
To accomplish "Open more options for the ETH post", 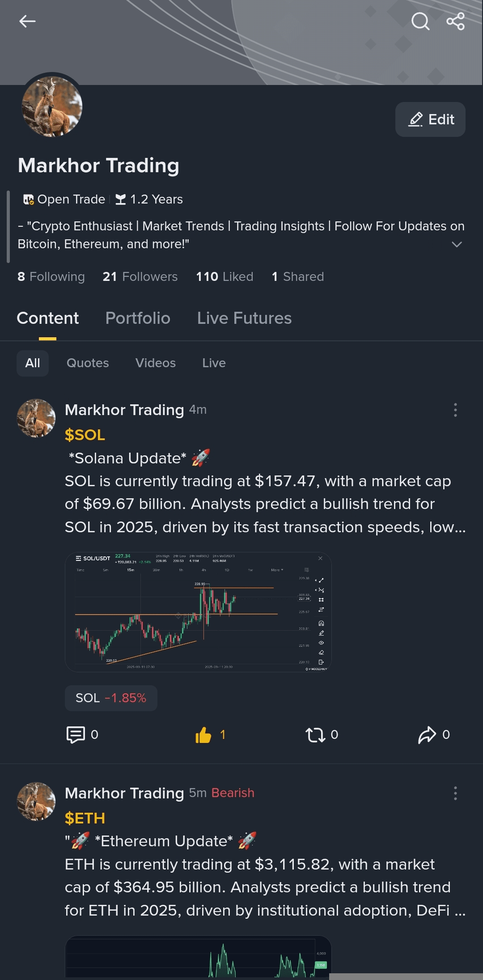I will (455, 793).
